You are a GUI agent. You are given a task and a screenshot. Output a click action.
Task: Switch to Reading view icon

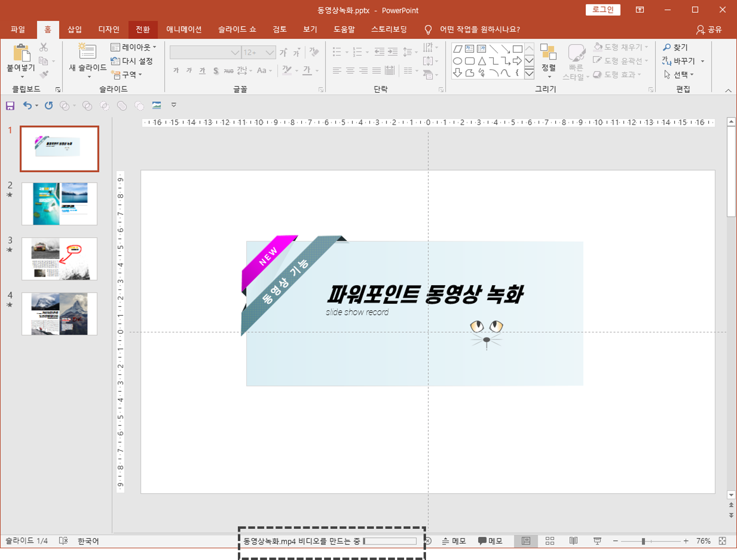[x=574, y=541]
